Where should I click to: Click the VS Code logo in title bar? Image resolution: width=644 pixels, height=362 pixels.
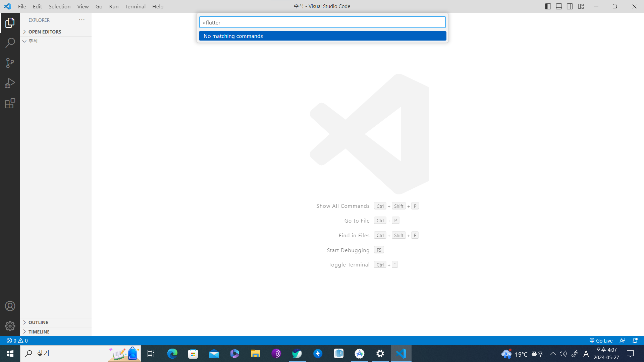7,6
